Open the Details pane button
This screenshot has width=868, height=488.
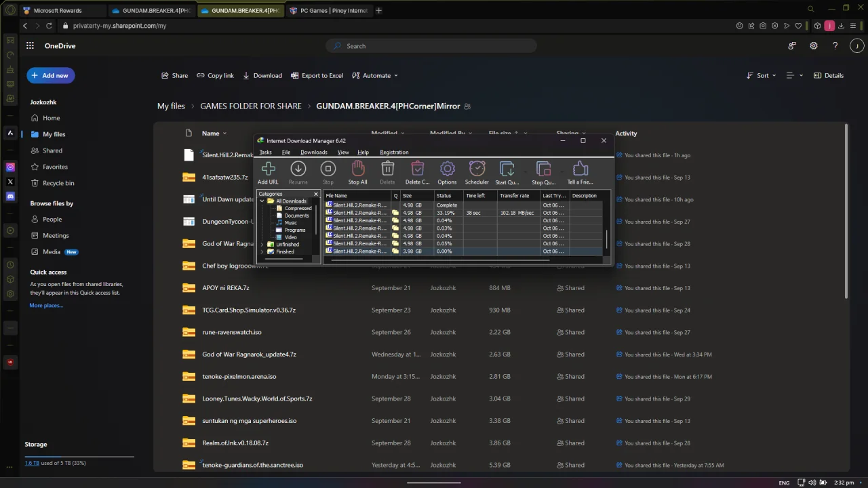pos(828,75)
